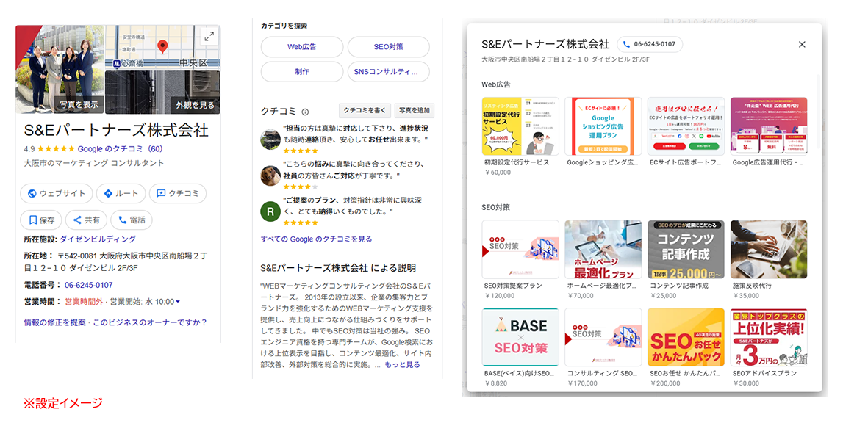
Task: Open ECサイト広告ポートフォリオ product thumbnail
Action: (x=686, y=126)
